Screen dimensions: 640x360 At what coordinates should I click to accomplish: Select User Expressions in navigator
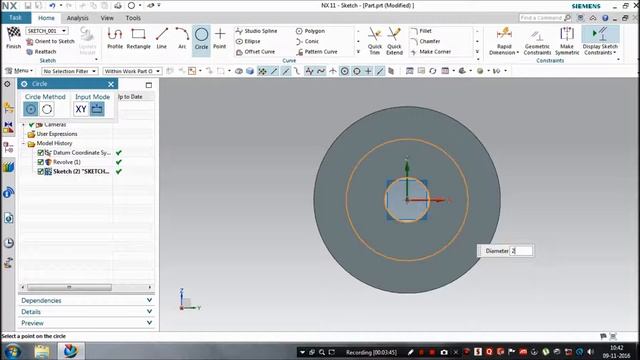pos(57,134)
